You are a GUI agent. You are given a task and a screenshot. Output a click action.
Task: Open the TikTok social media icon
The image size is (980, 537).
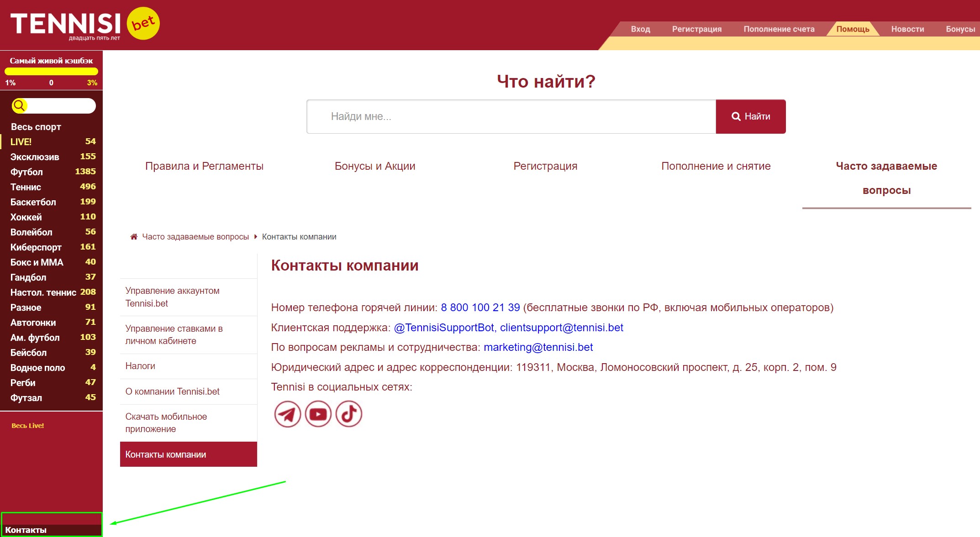(349, 414)
